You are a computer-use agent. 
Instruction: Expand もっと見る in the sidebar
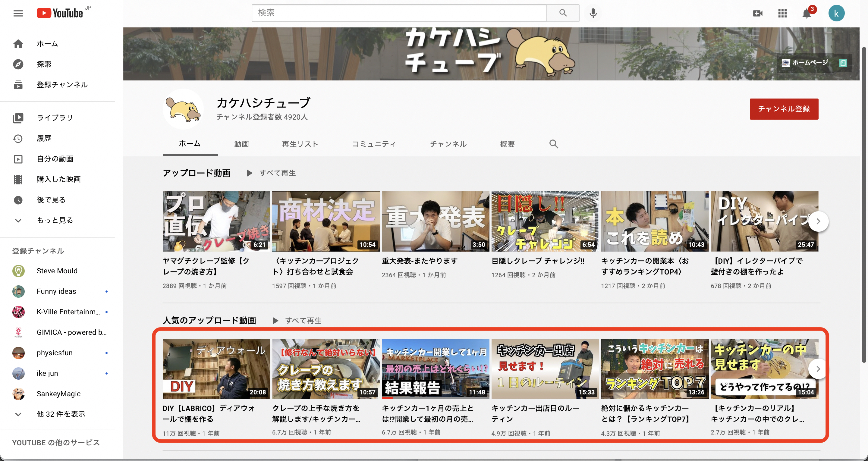(x=54, y=220)
